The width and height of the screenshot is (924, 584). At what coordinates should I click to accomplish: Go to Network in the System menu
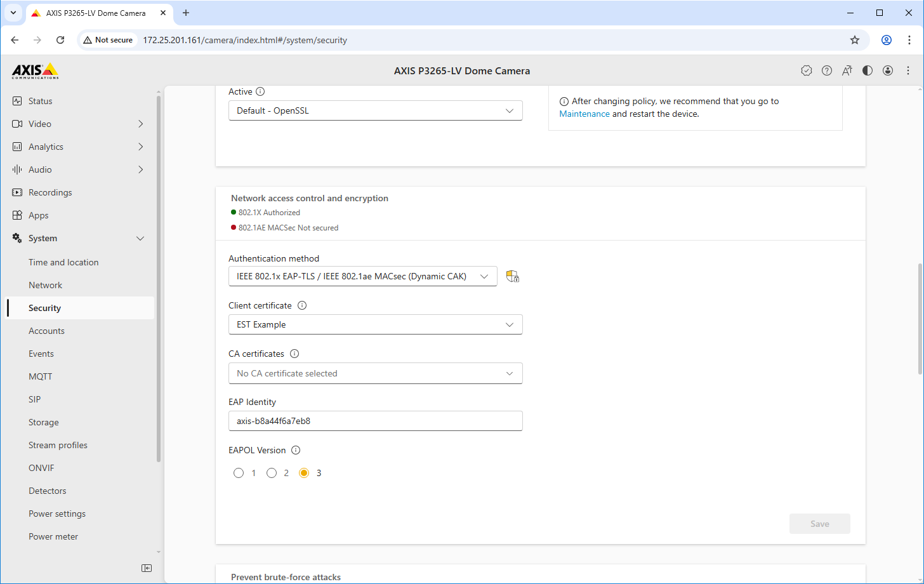point(45,285)
